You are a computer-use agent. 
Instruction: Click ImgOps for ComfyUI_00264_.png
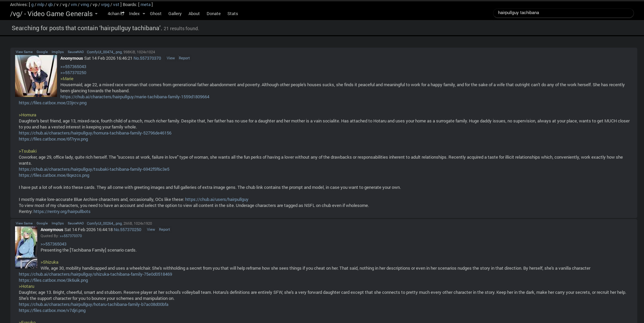[x=58, y=223]
